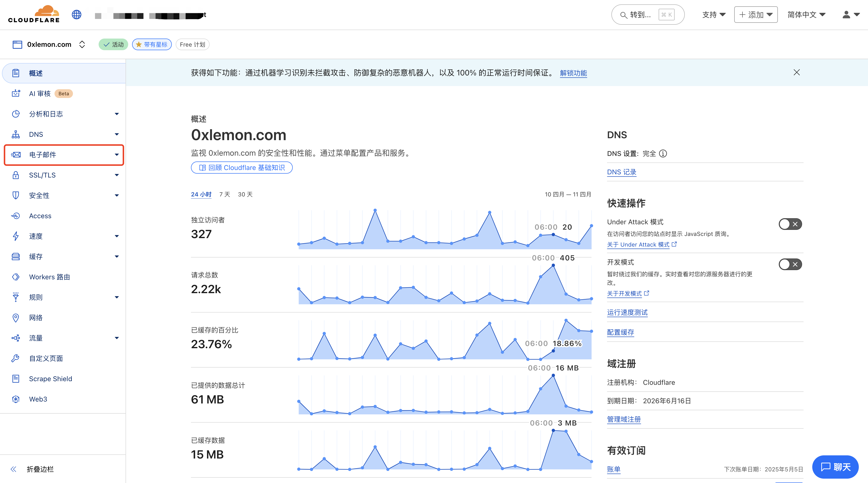Click the DNS network icon in sidebar
868x483 pixels.
[x=16, y=134]
